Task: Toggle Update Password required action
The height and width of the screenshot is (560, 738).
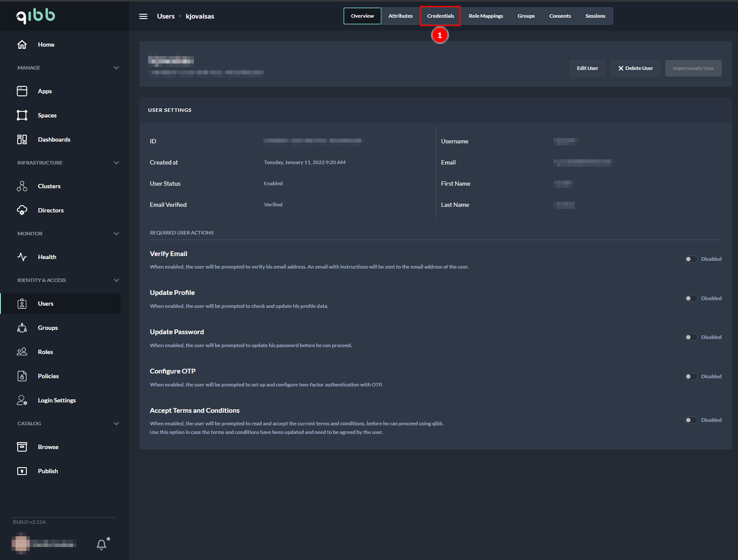Action: (x=691, y=337)
